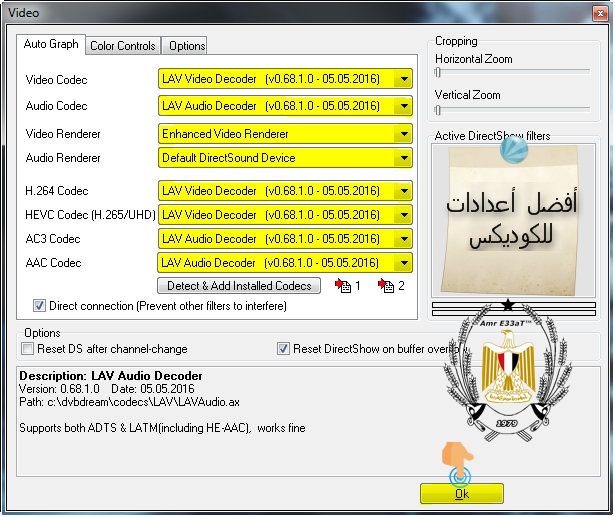Click the Version: 0.68.1.0 text
Viewport: 615px width, 517px height.
[x=59, y=389]
